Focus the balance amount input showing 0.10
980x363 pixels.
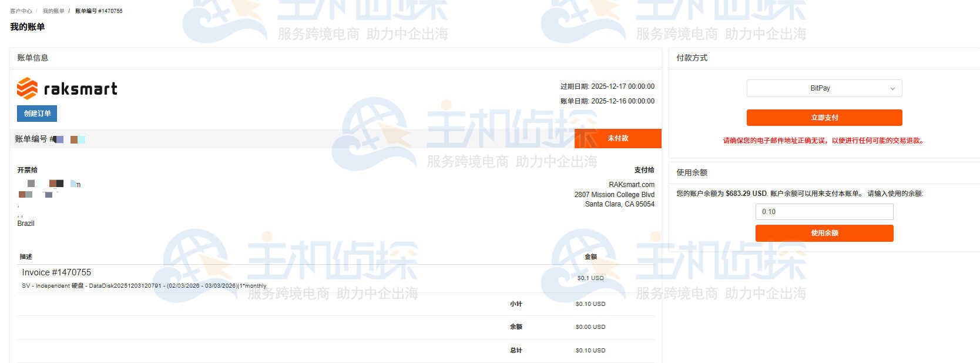824,212
